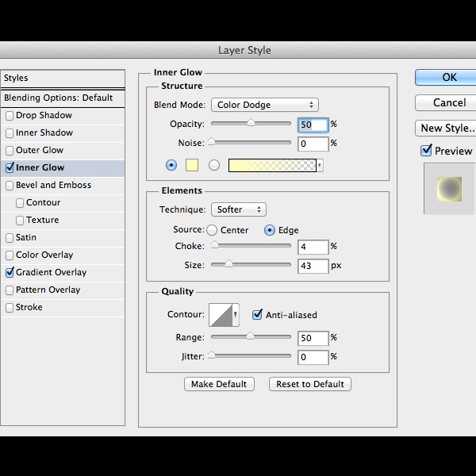Uncheck the Gradient Overlay checkbox
This screenshot has width=476, height=476.
(10, 272)
